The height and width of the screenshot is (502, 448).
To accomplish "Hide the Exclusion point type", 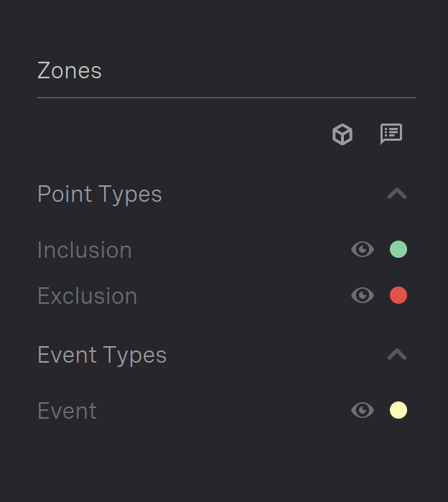I will click(x=363, y=295).
